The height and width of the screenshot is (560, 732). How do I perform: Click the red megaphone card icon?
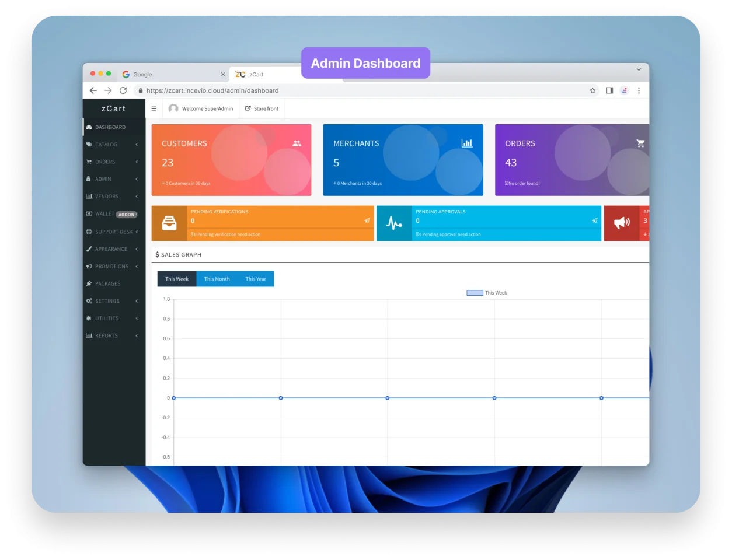coord(622,223)
